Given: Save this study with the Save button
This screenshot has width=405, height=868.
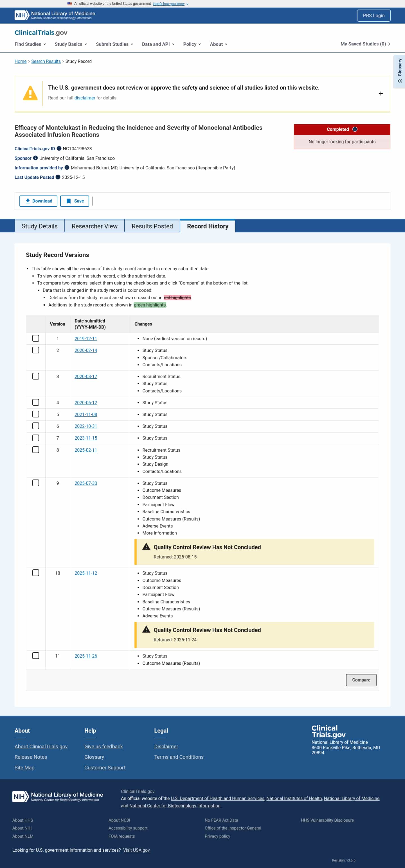Looking at the screenshot, I should click(x=75, y=201).
